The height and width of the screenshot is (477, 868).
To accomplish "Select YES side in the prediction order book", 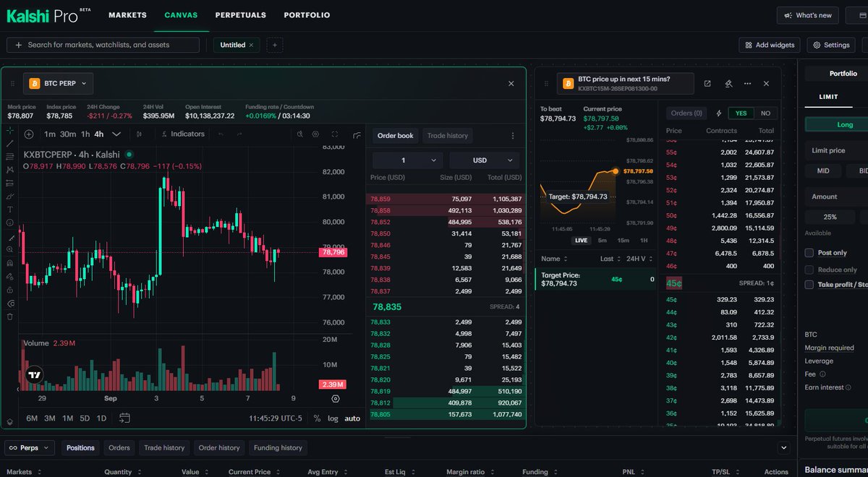I will point(741,113).
